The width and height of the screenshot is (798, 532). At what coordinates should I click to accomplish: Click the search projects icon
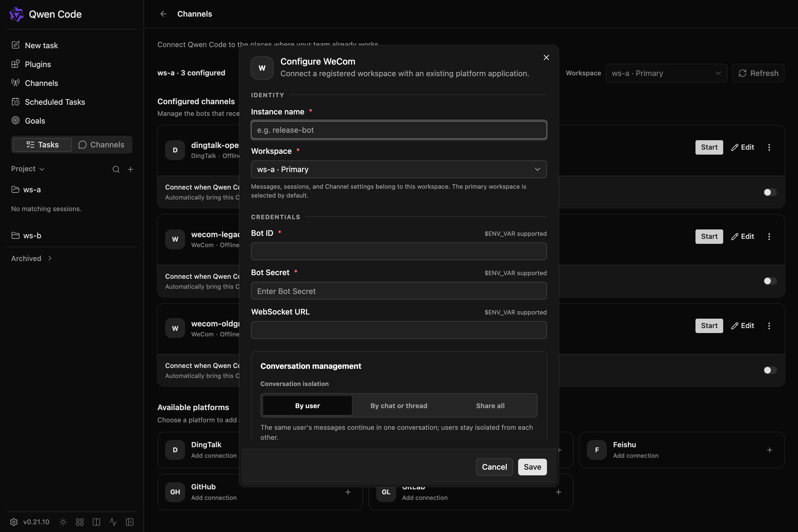pos(116,169)
